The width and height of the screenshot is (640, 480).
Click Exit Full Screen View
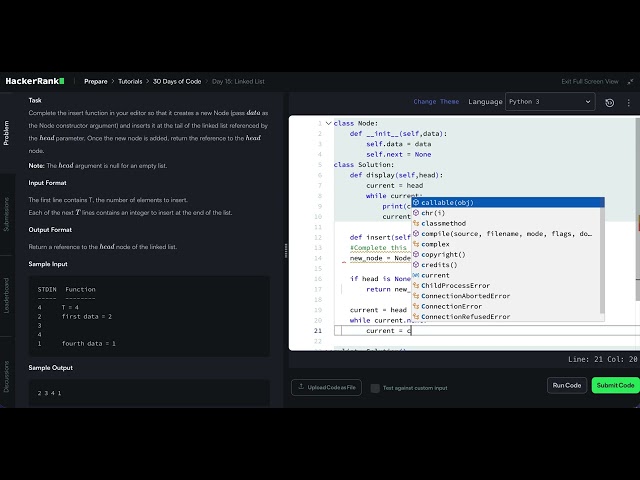click(x=590, y=82)
